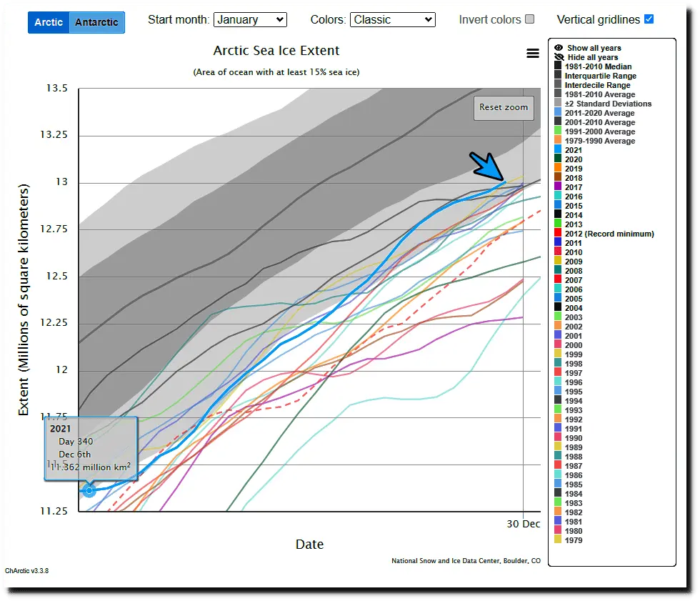Image resolution: width=700 pixels, height=601 pixels.
Task: Open the Start month dropdown
Action: [x=250, y=19]
